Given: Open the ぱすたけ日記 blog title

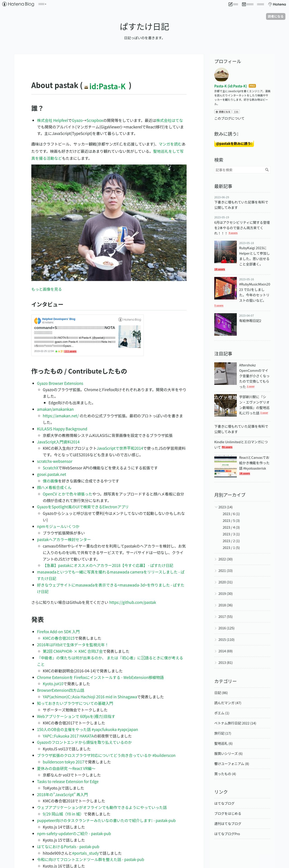Looking at the screenshot, I should point(144,27).
